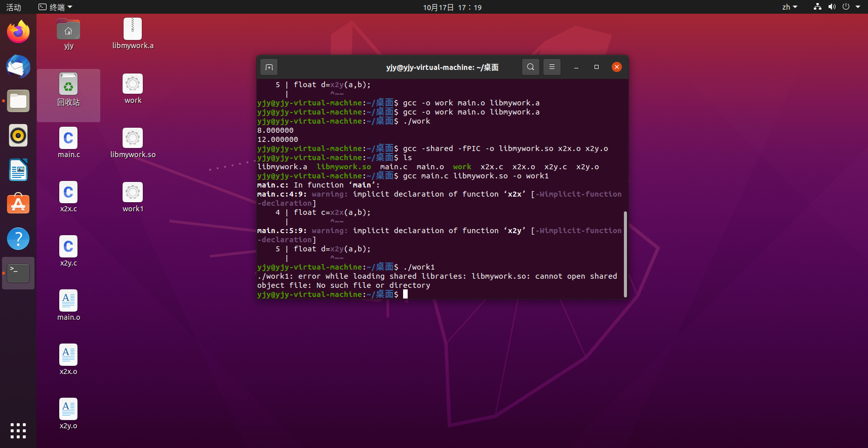Click 'main.c:4:9:' warning location
The width and height of the screenshot is (868, 448).
(x=282, y=194)
